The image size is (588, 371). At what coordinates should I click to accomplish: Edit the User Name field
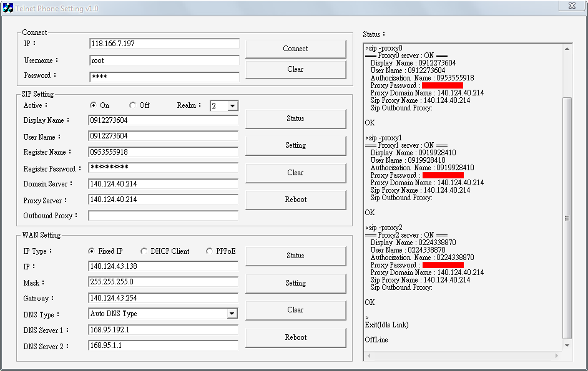(163, 136)
